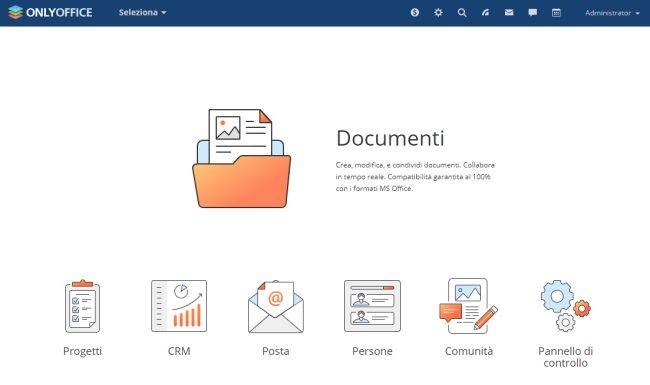Open the calendar icon in header
650x385 pixels.
[x=556, y=13]
